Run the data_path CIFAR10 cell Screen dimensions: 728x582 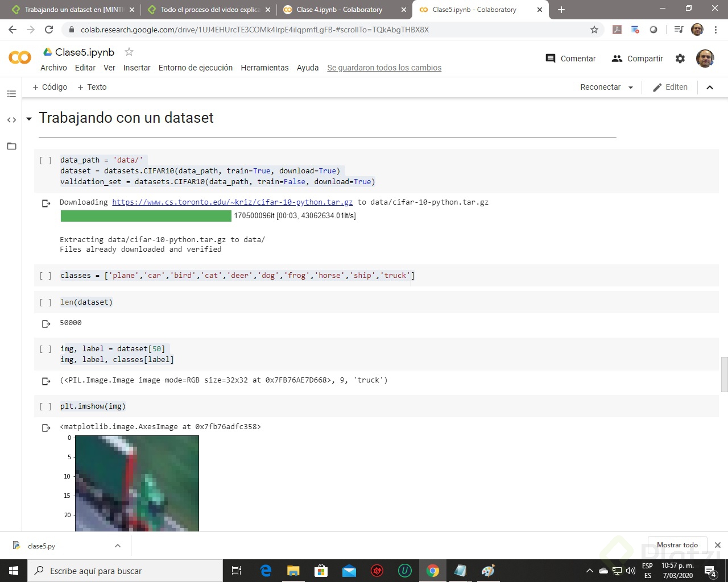pos(45,160)
